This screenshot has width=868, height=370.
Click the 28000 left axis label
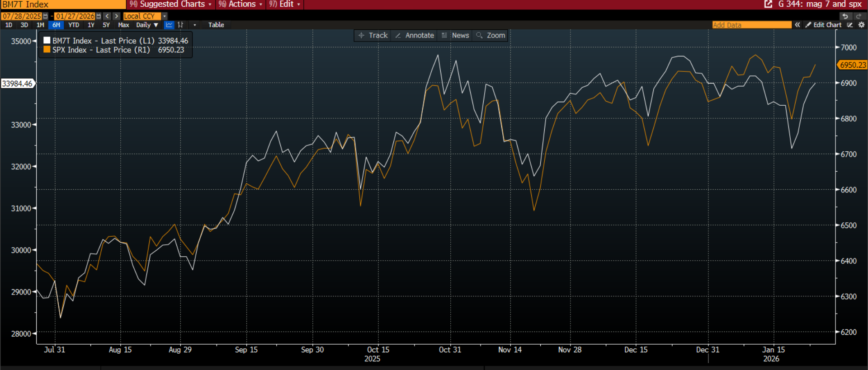pos(21,334)
